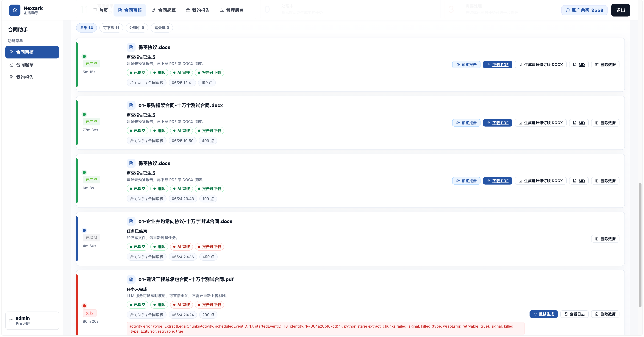Switch to 合同起草 in top navigation
Viewport: 644px width, 337px height.
164,10
